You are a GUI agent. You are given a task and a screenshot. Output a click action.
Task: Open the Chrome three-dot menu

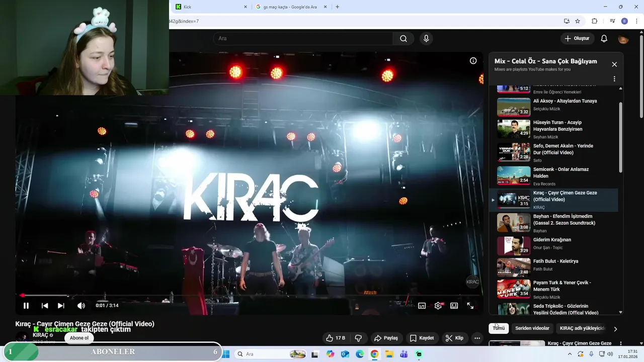[x=636, y=21]
